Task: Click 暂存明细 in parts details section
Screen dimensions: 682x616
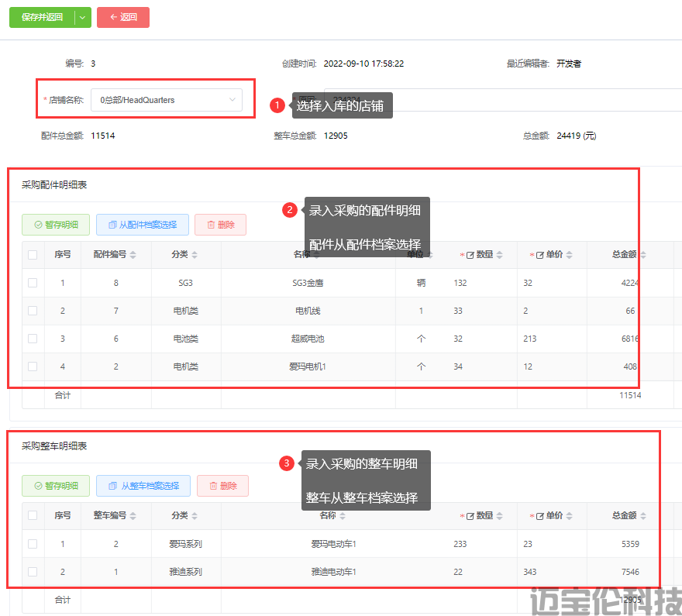Action: [56, 225]
